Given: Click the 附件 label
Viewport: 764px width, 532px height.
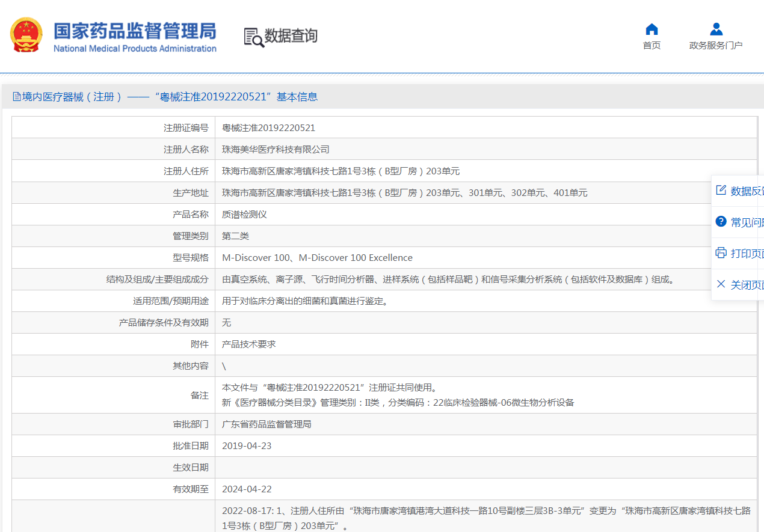Looking at the screenshot, I should [x=200, y=344].
